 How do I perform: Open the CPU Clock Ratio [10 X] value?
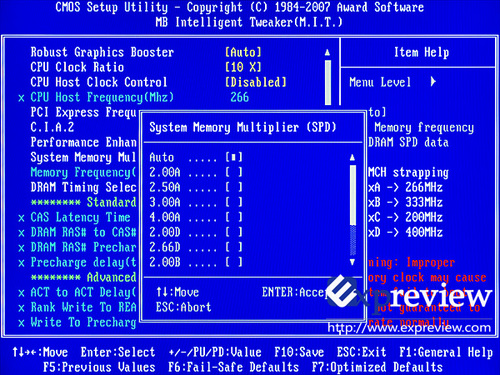(x=243, y=67)
